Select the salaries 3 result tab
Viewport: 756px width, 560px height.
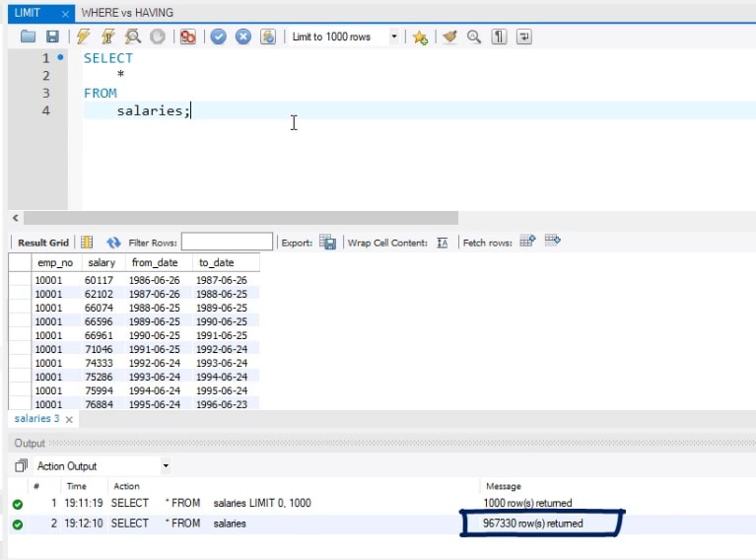click(x=36, y=419)
